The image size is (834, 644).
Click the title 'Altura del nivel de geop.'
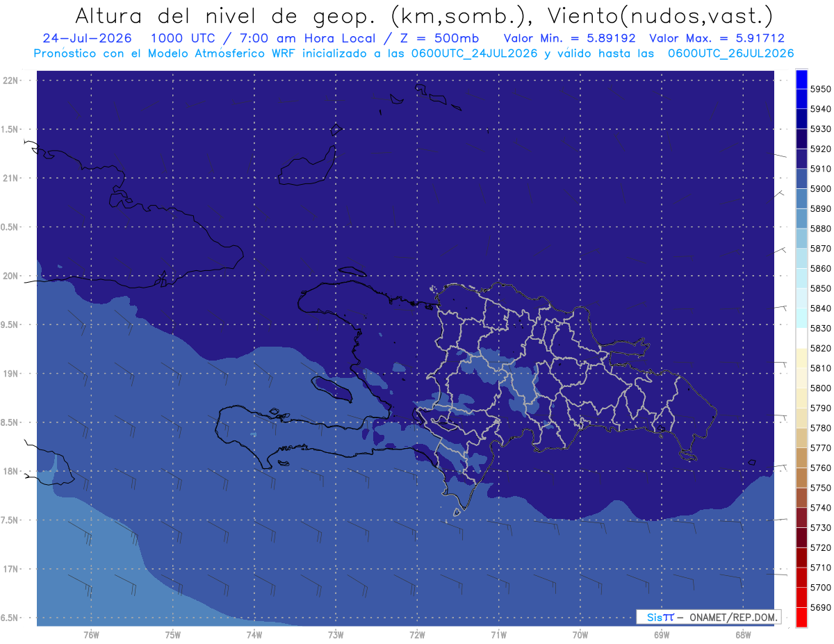tap(225, 15)
